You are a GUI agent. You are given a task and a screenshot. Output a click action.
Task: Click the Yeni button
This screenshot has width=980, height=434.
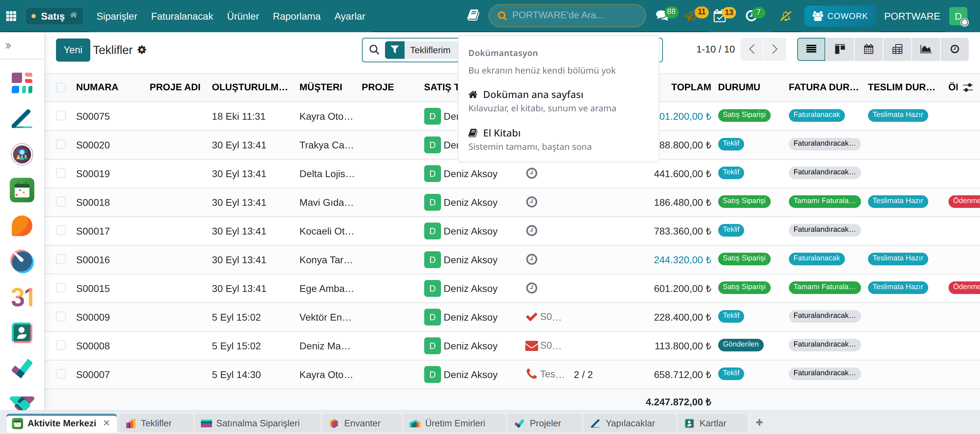pyautogui.click(x=73, y=50)
